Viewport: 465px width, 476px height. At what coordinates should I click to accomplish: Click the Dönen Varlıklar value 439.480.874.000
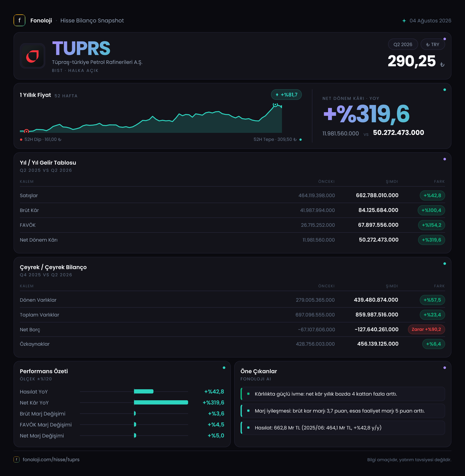click(x=376, y=300)
